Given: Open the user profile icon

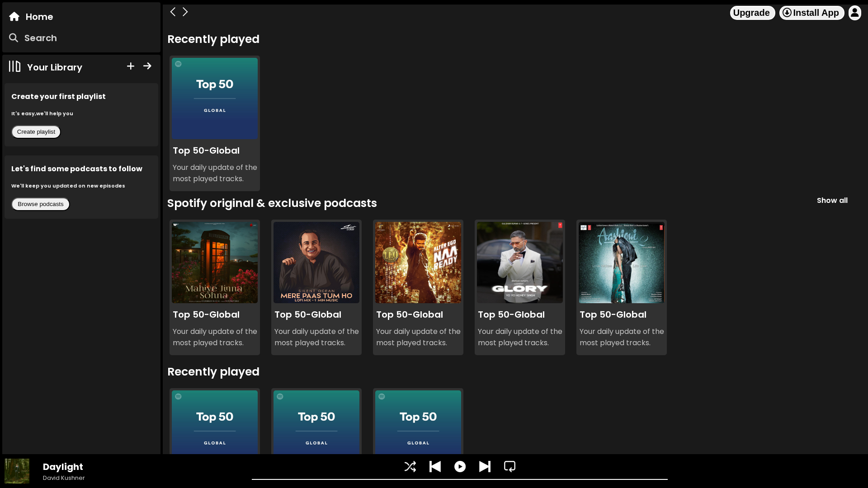Looking at the screenshot, I should point(854,13).
